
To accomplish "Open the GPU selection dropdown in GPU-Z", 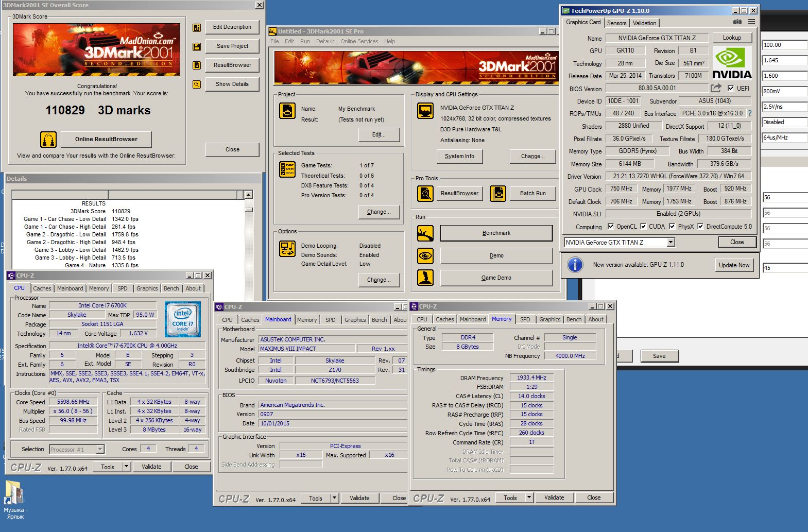I will (671, 242).
